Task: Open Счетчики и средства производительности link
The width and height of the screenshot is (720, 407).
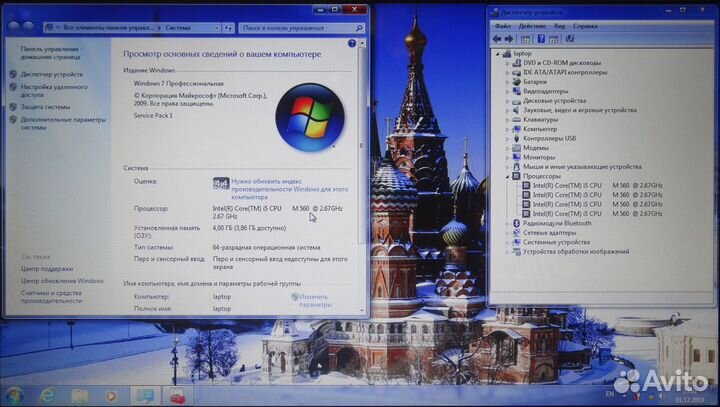Action: tap(51, 297)
